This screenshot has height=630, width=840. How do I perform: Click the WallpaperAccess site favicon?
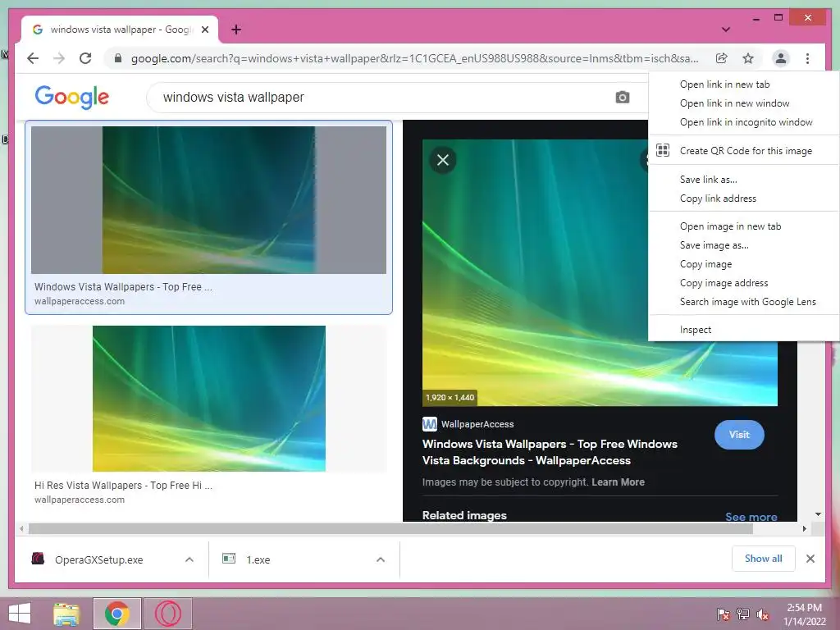pyautogui.click(x=430, y=424)
